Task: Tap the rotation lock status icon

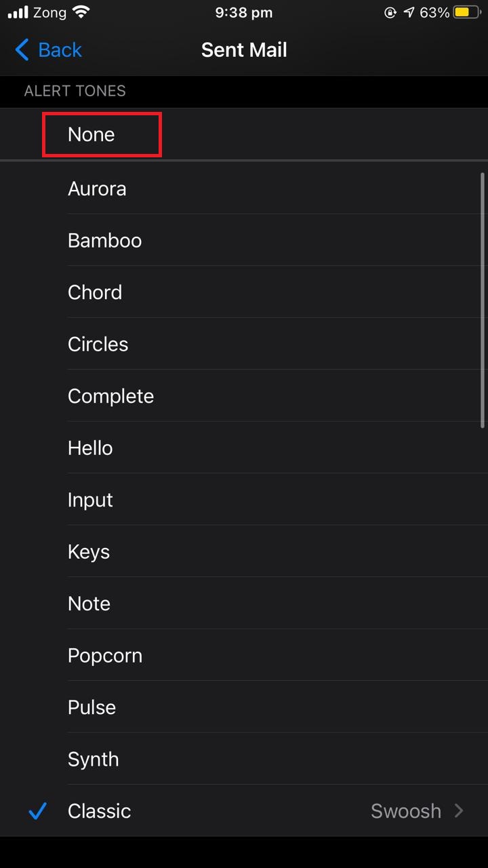Action: [x=390, y=12]
